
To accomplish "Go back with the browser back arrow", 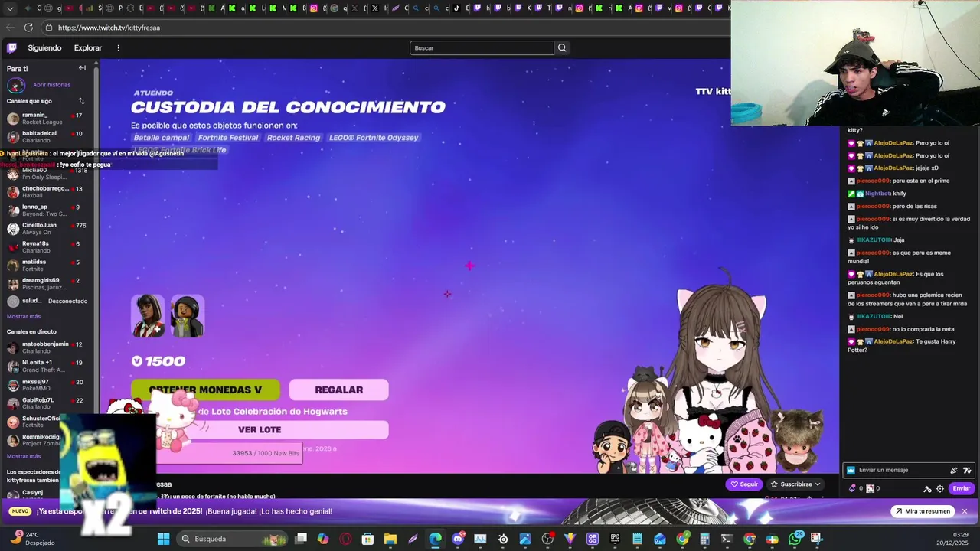I will coord(11,28).
